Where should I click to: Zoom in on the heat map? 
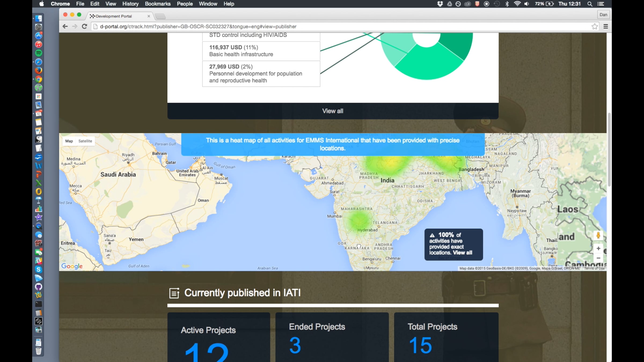pos(598,249)
